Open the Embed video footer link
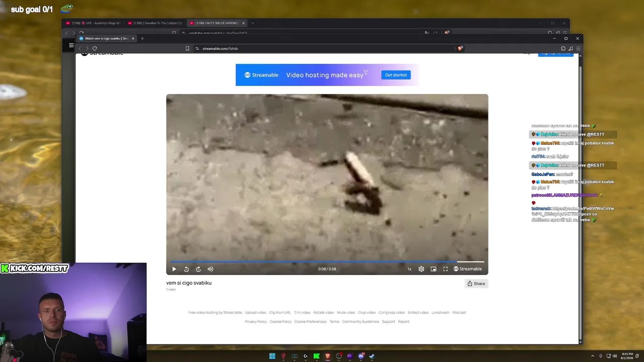Image resolution: width=644 pixels, height=362 pixels. point(418,313)
